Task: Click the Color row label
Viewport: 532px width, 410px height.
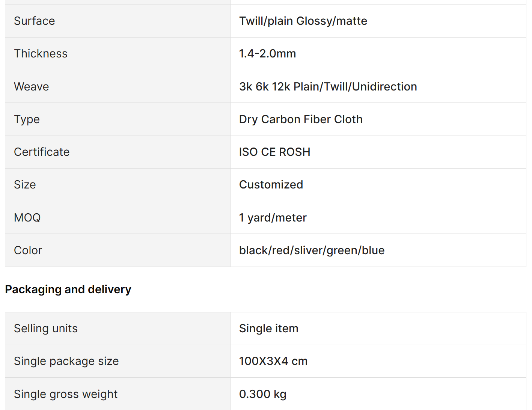Action: [x=28, y=250]
